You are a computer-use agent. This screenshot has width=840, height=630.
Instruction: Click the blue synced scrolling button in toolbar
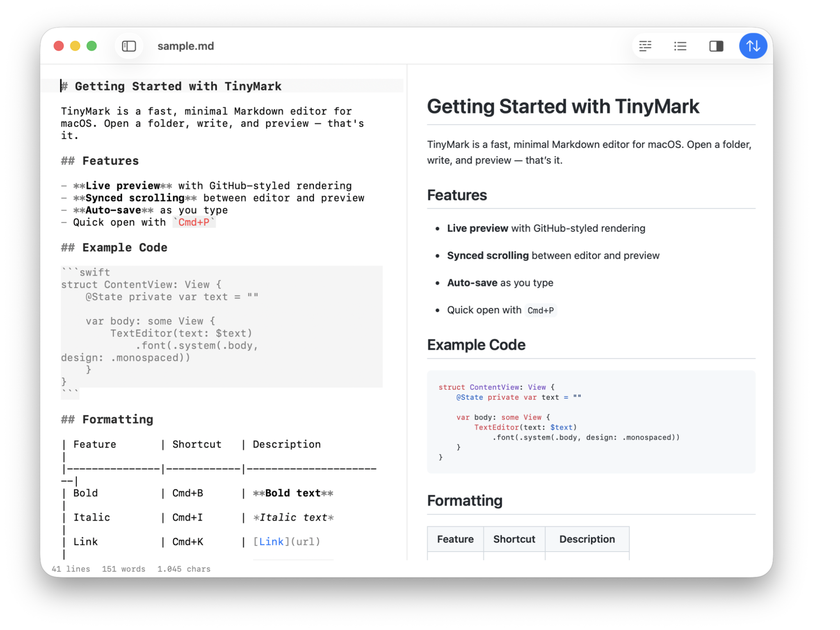[x=753, y=46]
